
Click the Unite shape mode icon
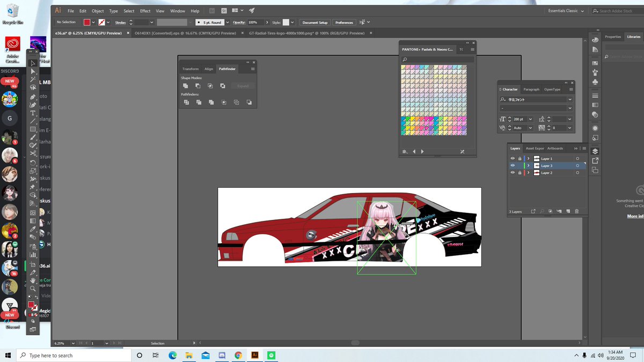click(x=185, y=86)
